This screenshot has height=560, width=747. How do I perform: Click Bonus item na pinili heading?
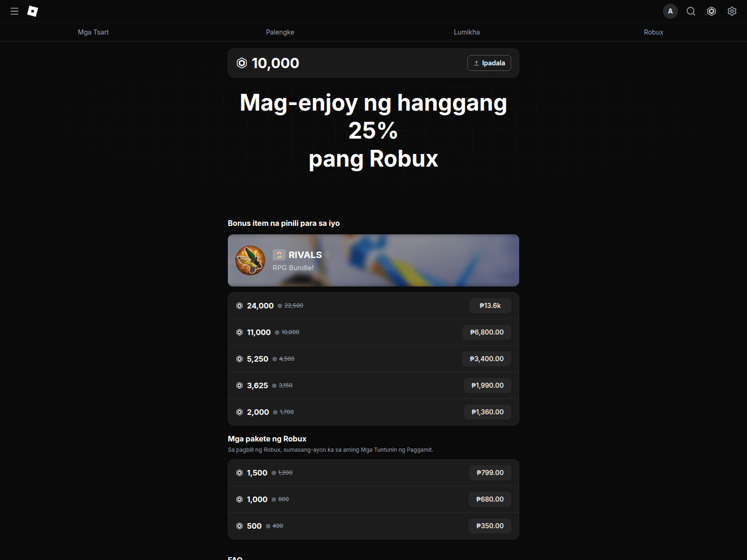tap(284, 223)
